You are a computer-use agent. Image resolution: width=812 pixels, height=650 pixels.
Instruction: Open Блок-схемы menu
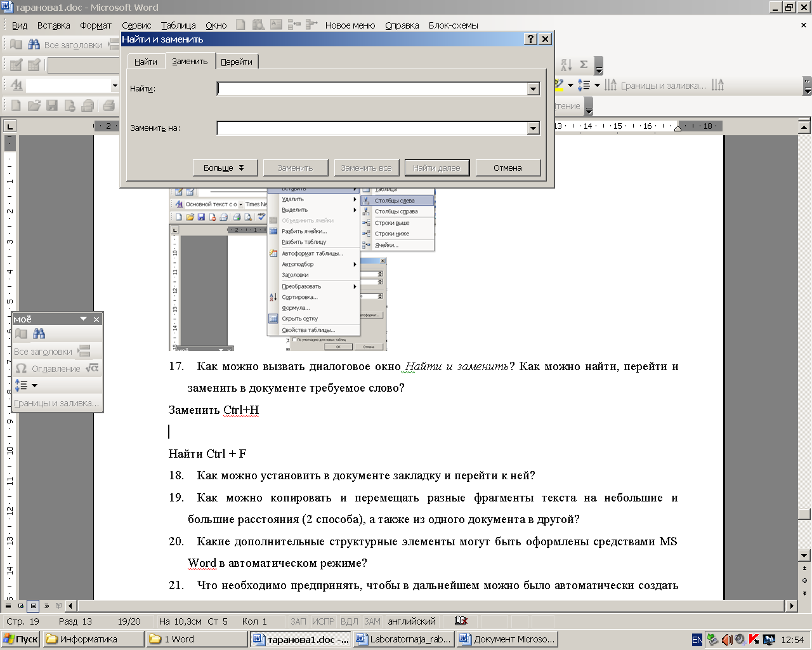453,25
